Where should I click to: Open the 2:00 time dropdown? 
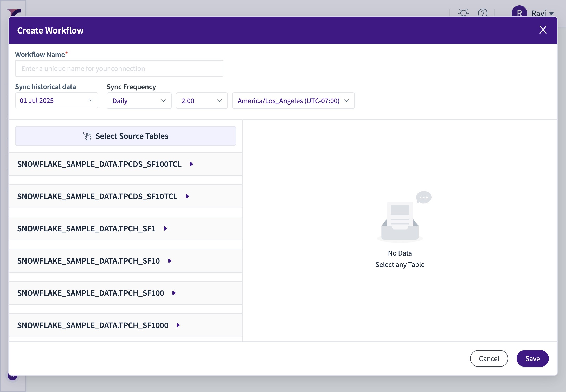coord(202,101)
